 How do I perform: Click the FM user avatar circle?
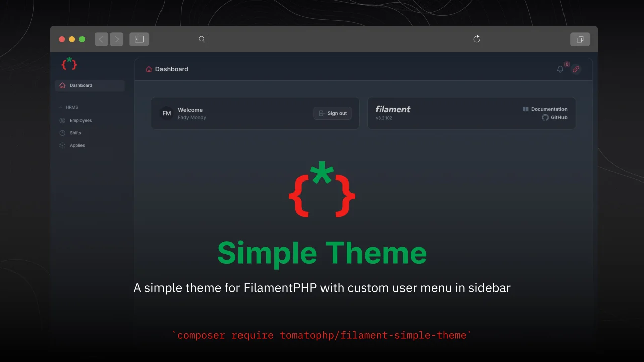[x=167, y=113]
